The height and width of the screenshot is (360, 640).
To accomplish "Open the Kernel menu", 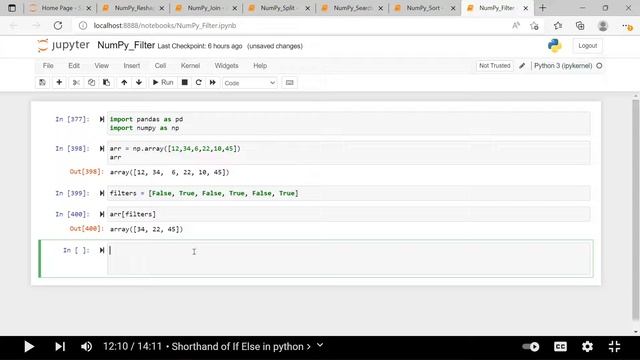I will (190, 66).
